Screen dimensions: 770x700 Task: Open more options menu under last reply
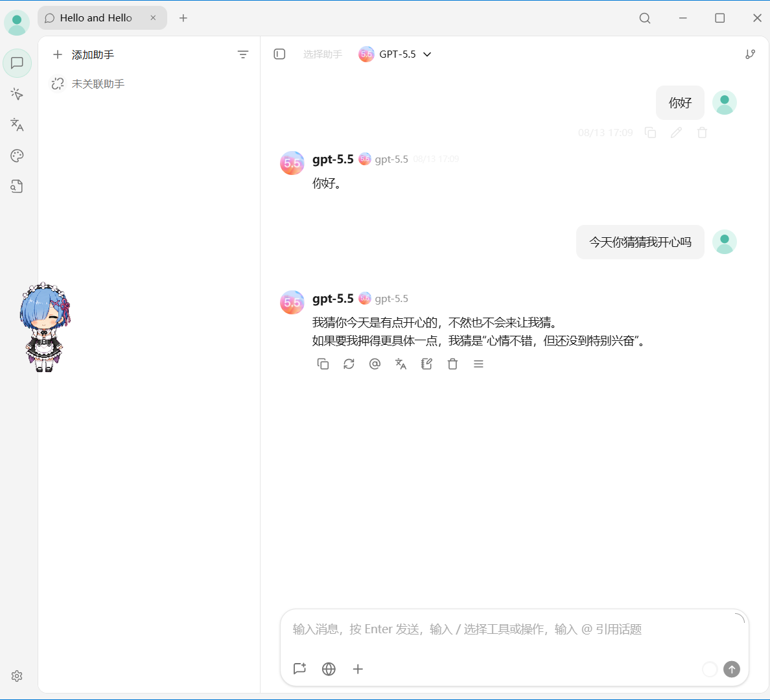click(x=479, y=364)
